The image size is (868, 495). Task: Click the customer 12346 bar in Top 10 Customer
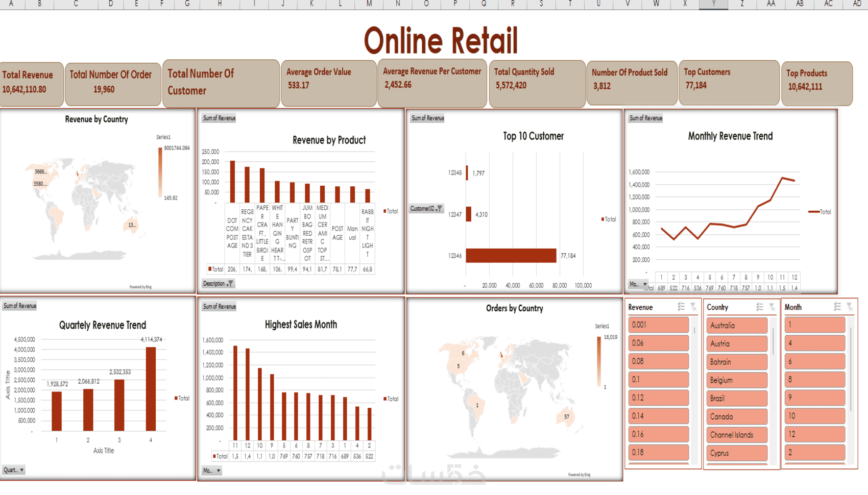coord(511,256)
